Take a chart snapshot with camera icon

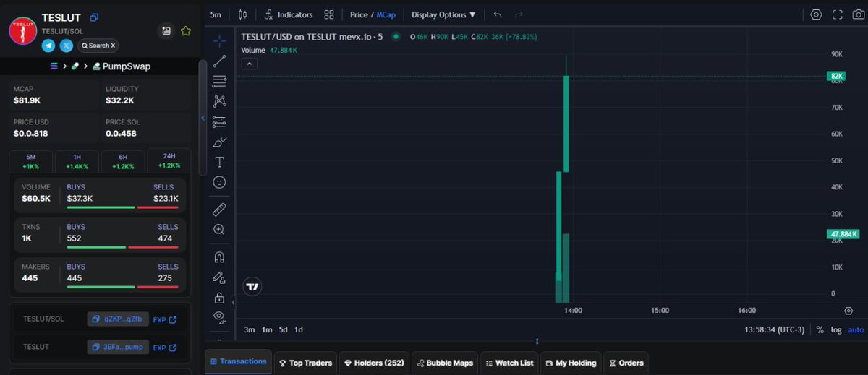[x=858, y=14]
